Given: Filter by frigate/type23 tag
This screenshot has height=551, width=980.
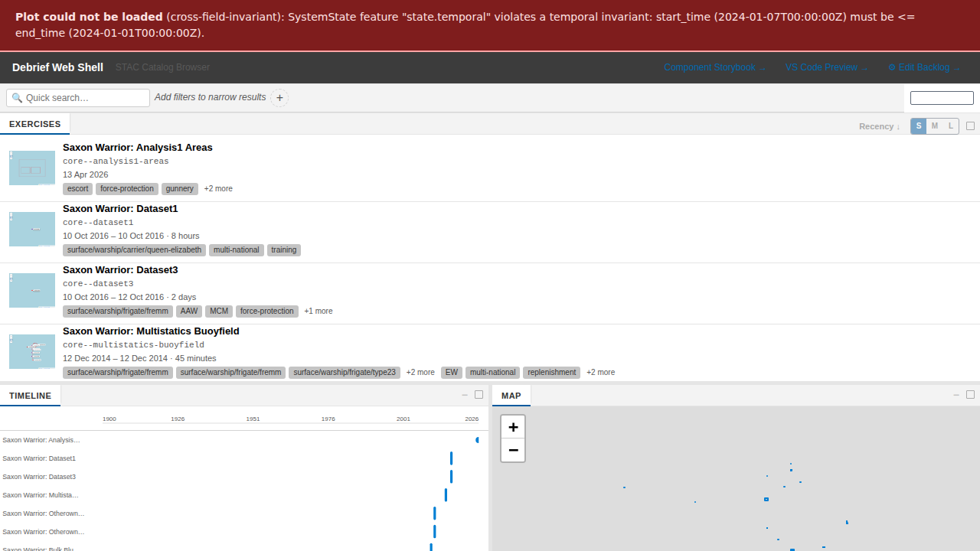Looking at the screenshot, I should click(x=345, y=373).
